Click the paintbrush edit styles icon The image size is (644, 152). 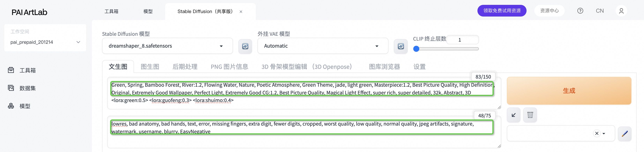click(625, 134)
